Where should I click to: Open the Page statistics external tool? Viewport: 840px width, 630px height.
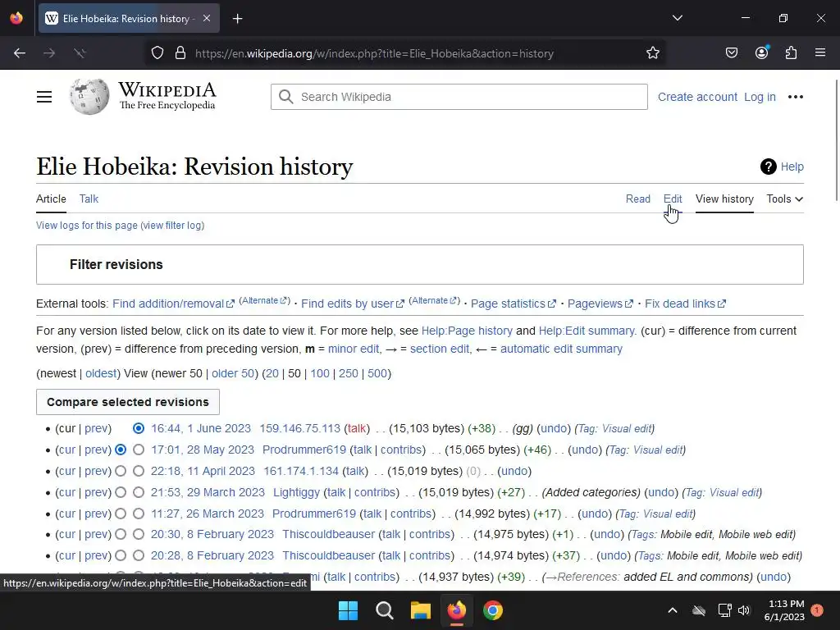(514, 304)
